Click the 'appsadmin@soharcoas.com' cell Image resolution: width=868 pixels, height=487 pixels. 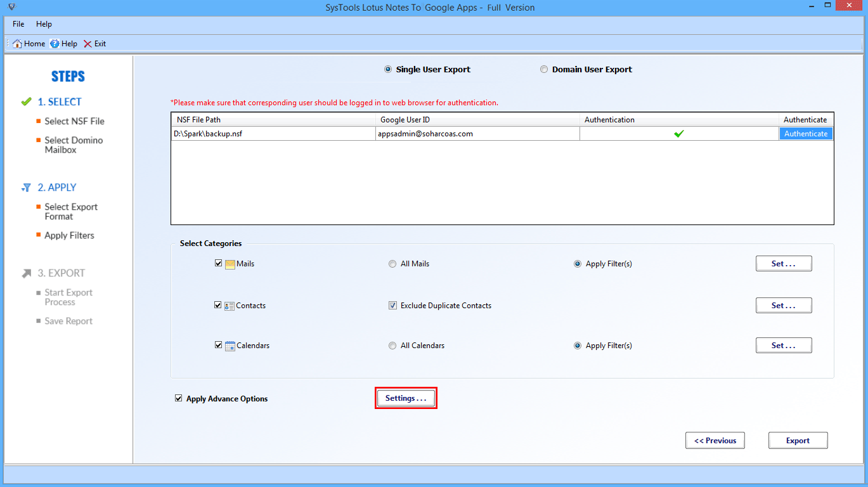coord(477,134)
